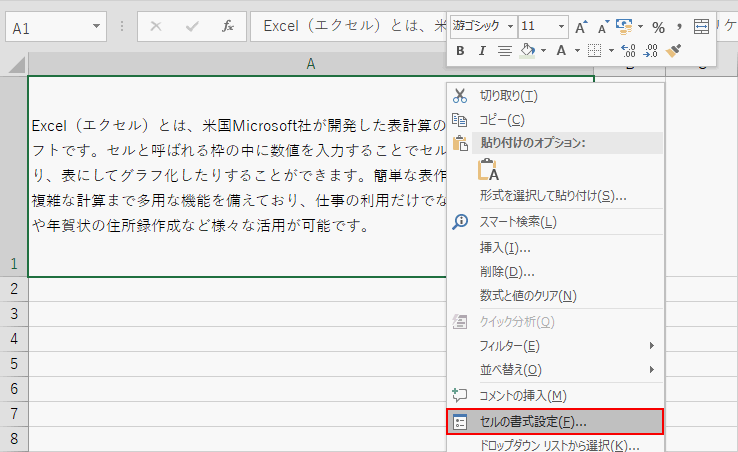The width and height of the screenshot is (738, 452).
Task: Apply font color with letter A
Action: click(x=561, y=50)
